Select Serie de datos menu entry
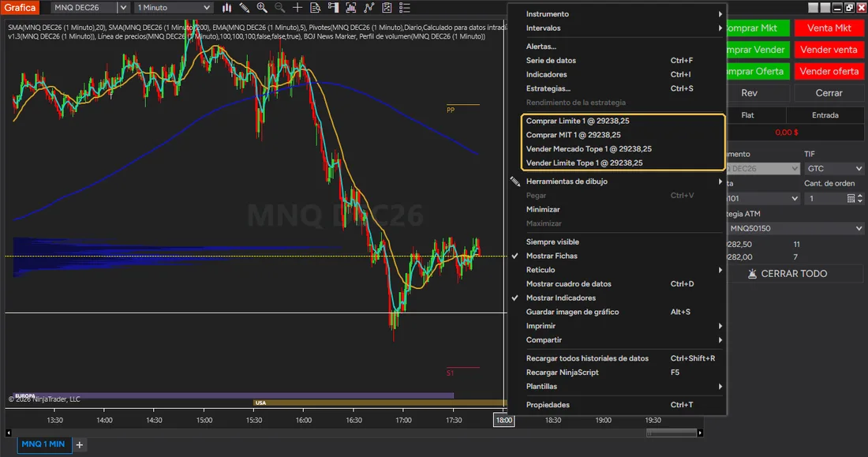Screen dimensions: 868x457 pos(617,60)
